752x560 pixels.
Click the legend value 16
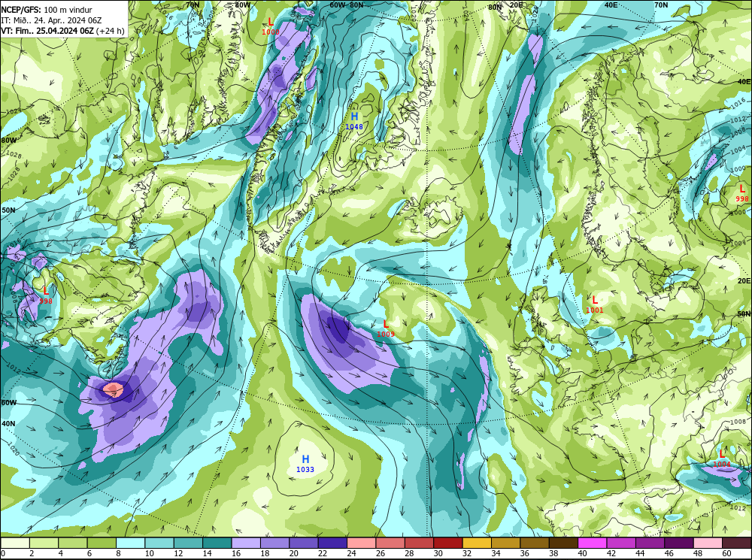pos(235,554)
